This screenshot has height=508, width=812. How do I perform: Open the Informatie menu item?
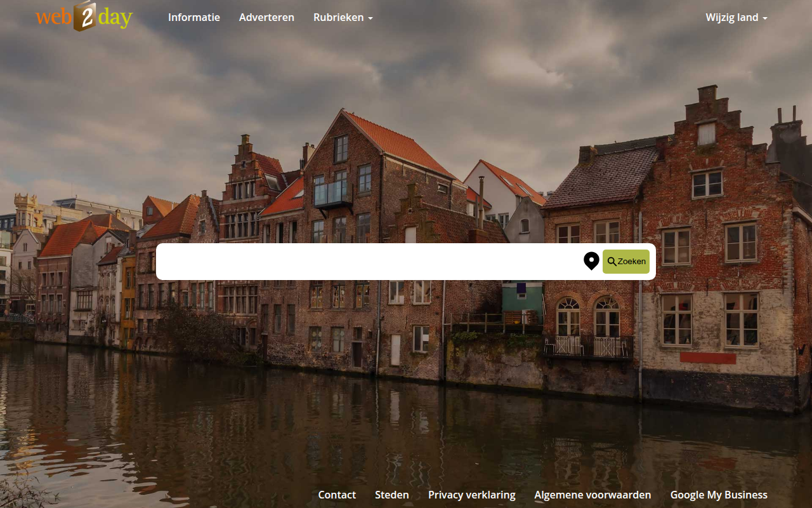click(194, 17)
